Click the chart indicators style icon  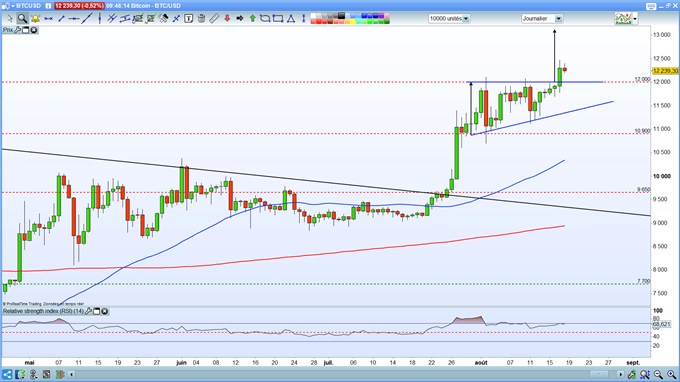click(x=623, y=19)
